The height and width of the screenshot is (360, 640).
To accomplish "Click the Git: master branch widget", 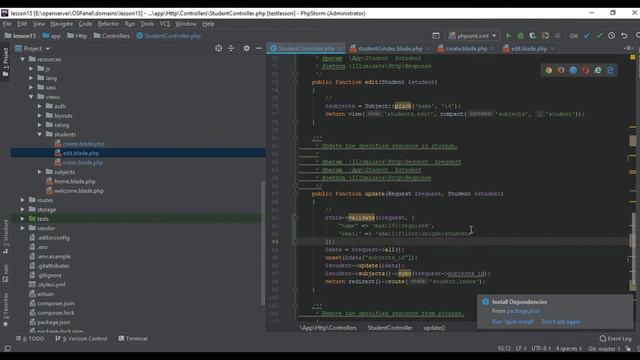I will coord(604,349).
